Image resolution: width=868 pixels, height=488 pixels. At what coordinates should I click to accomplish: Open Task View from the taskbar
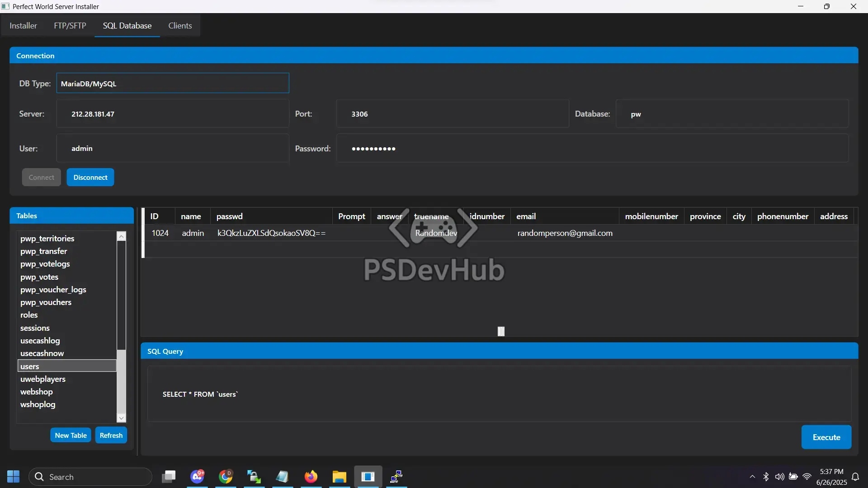pyautogui.click(x=169, y=477)
